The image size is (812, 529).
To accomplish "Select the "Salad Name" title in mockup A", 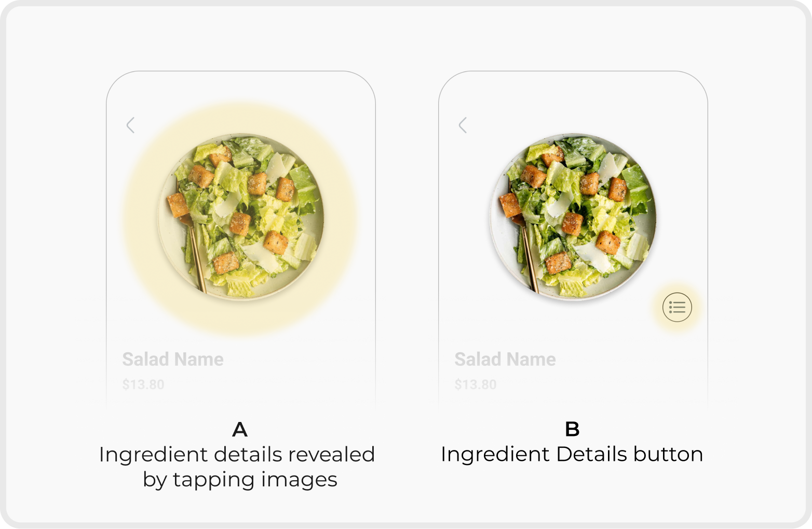I will point(173,359).
